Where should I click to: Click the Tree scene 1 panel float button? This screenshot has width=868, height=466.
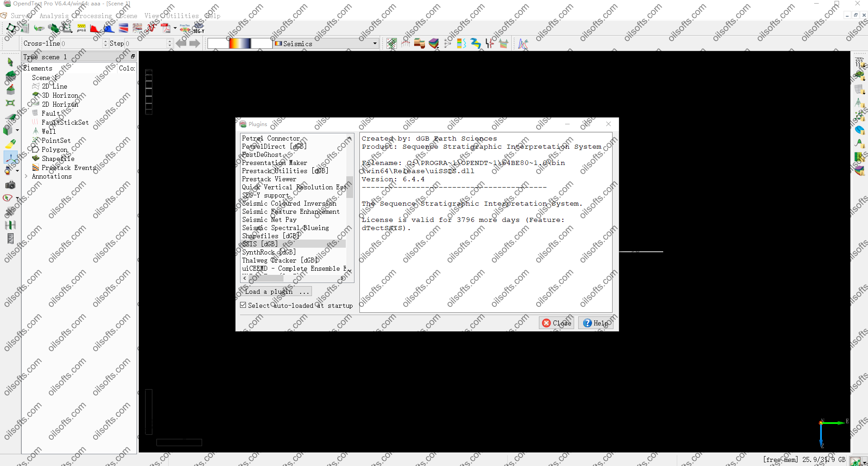pyautogui.click(x=133, y=56)
